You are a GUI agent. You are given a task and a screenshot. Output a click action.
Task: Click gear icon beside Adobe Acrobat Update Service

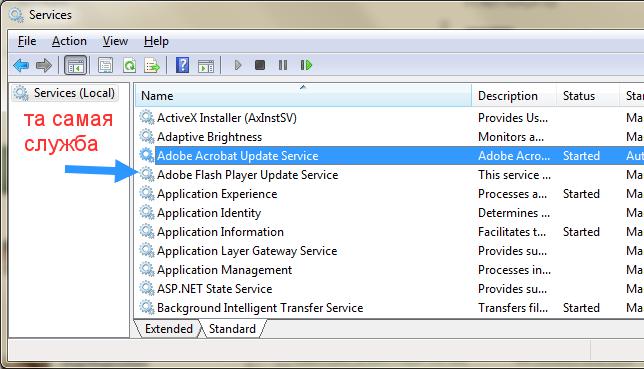pyautogui.click(x=147, y=155)
